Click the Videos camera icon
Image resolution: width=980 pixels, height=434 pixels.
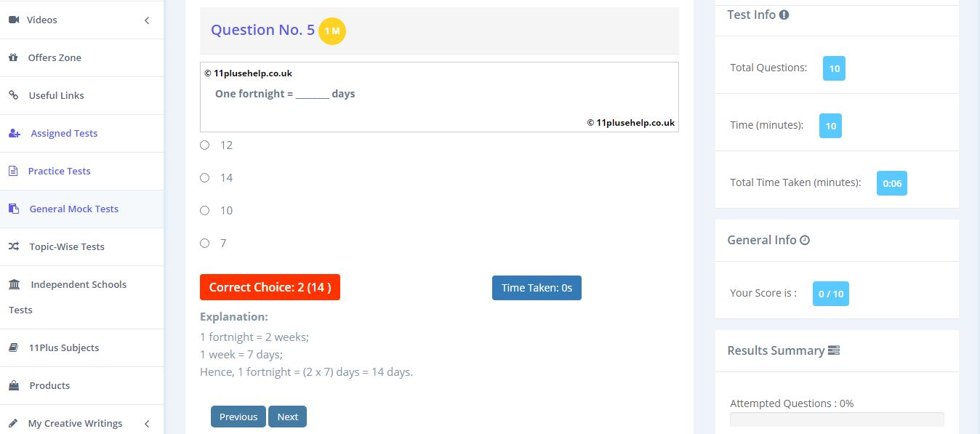[x=14, y=20]
